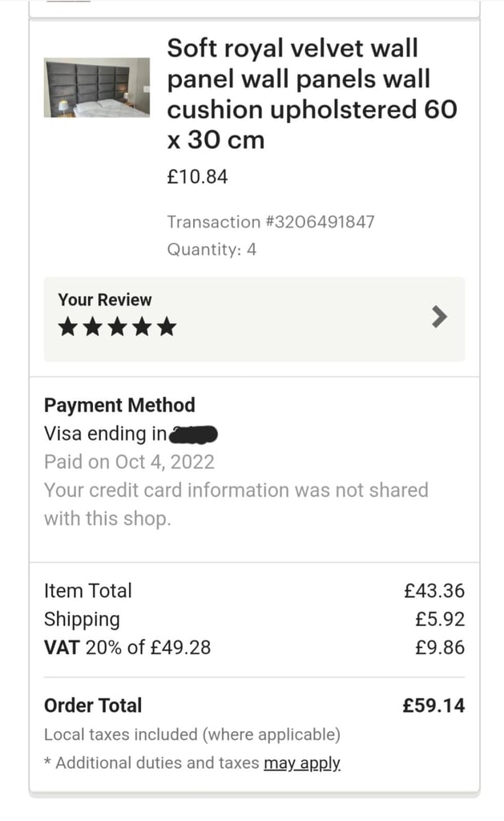
Task: Click the redacted Visa card number
Action: (194, 435)
